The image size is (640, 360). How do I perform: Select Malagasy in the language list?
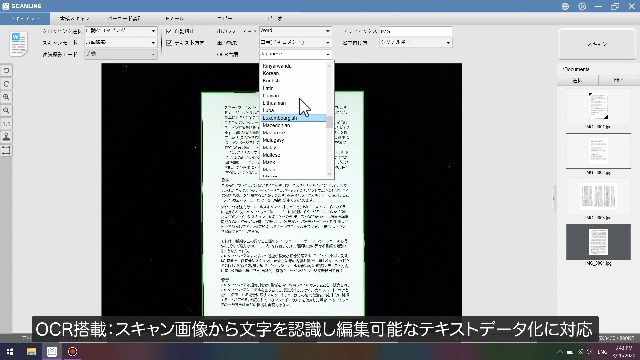point(273,140)
